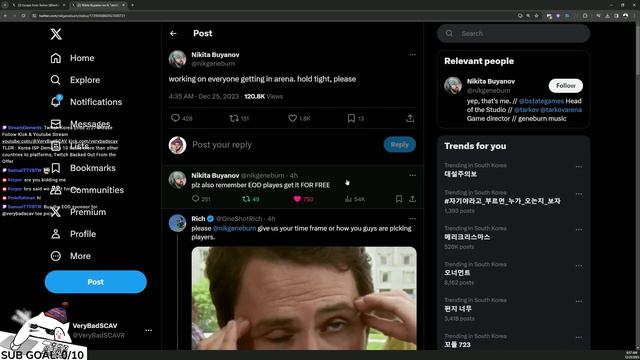Image resolution: width=640 pixels, height=360 pixels.
Task: Click the repost icon on the main post
Action: click(x=234, y=118)
